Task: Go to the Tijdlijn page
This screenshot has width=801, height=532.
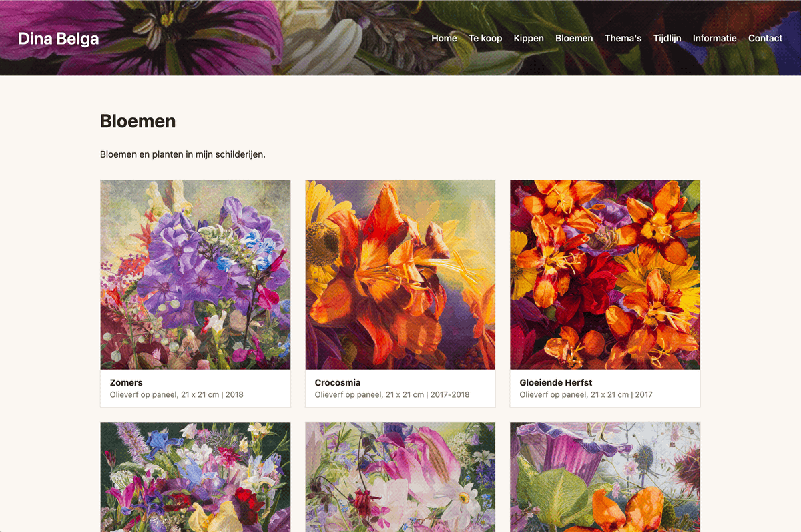Action: click(667, 38)
